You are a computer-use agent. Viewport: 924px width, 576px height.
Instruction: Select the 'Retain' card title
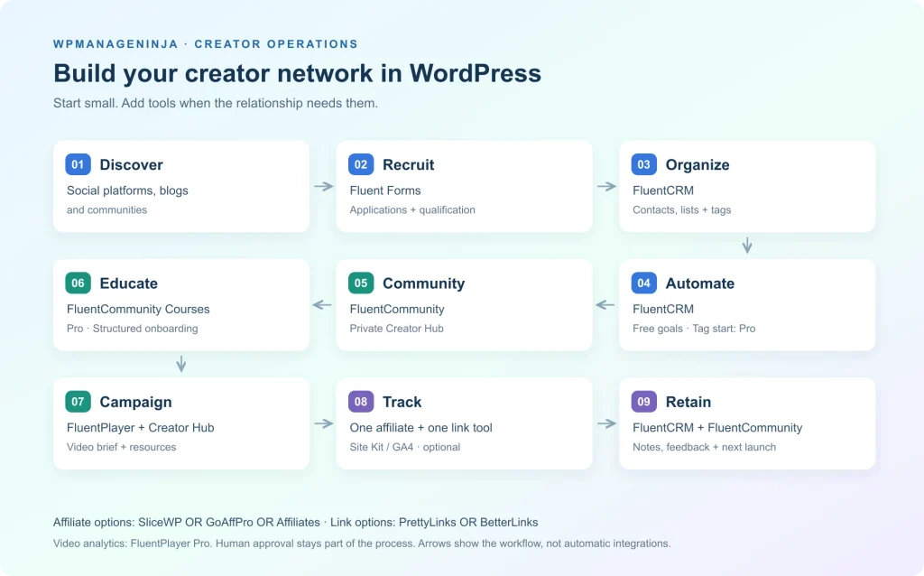pos(688,402)
